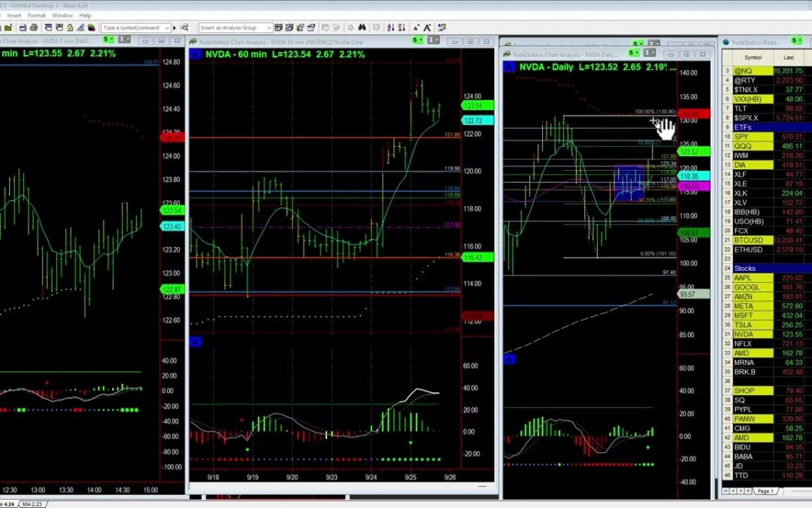Open the green S link dropdown on the 5 min chart

(x=108, y=40)
